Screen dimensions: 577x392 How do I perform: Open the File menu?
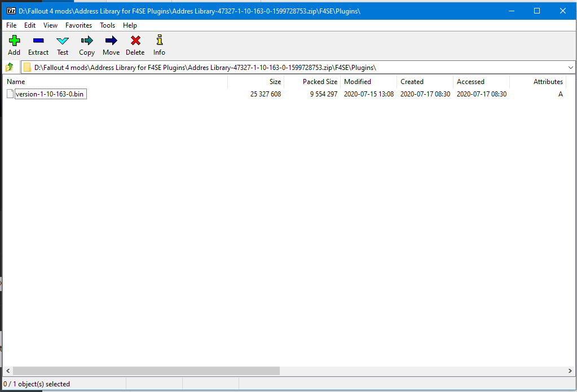coord(11,25)
